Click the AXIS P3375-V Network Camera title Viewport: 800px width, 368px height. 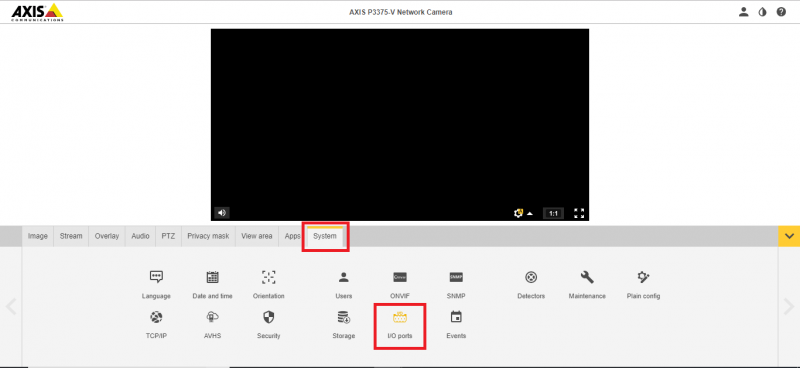401,12
